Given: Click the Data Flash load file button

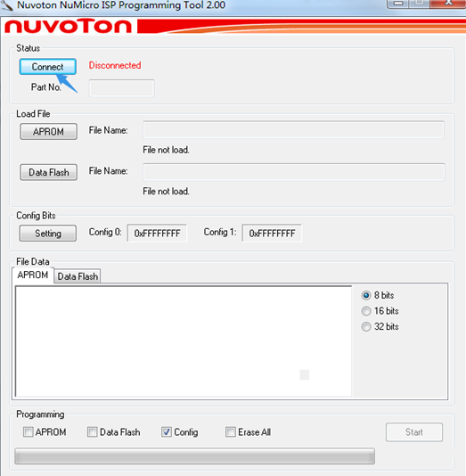Looking at the screenshot, I should pyautogui.click(x=48, y=172).
